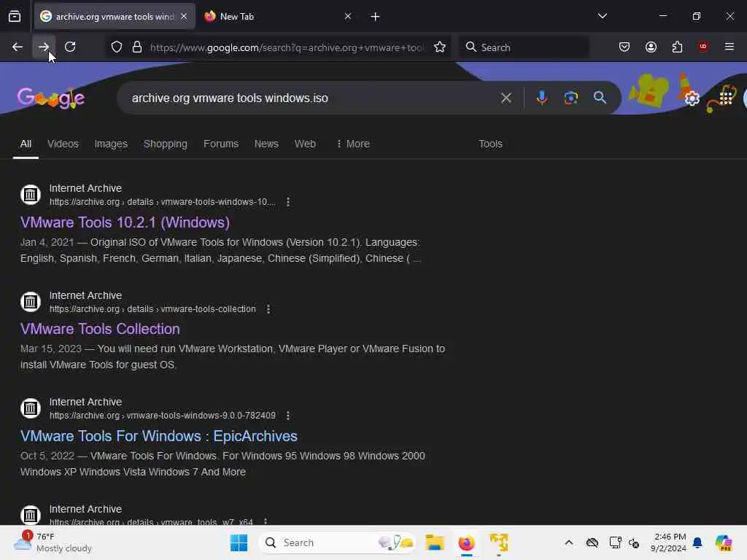Open the tracking protection shield
This screenshot has width=747, height=560.
point(117,47)
